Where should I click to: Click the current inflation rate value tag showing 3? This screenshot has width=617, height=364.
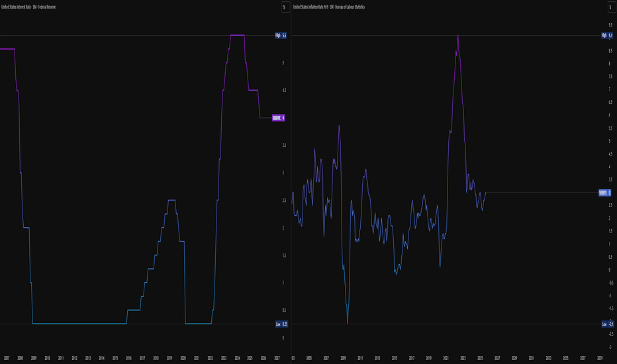coord(606,193)
